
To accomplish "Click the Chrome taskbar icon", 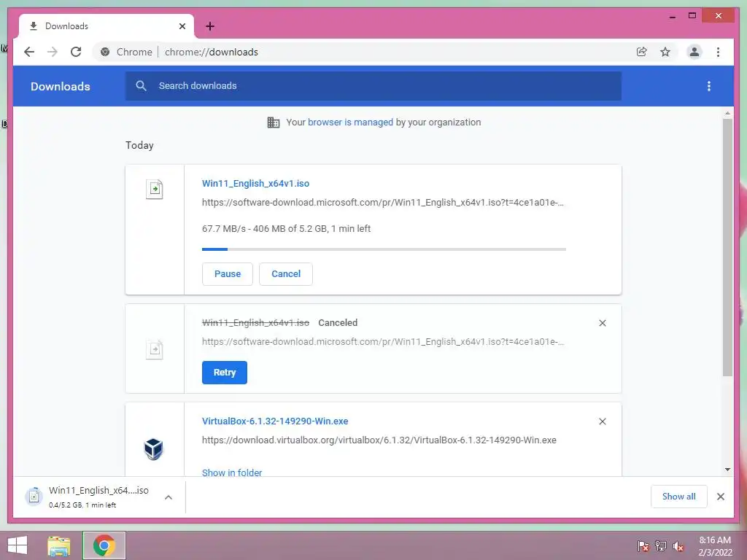I will pyautogui.click(x=104, y=545).
